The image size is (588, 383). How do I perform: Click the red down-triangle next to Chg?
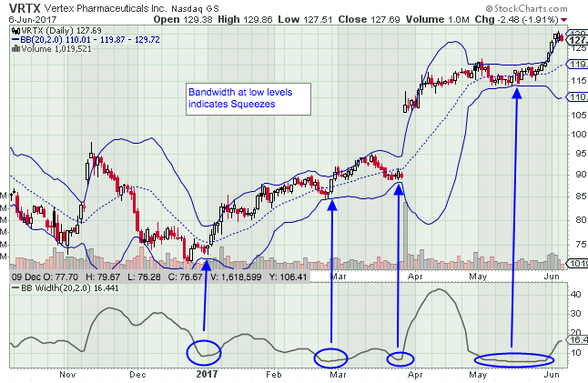pyautogui.click(x=564, y=20)
